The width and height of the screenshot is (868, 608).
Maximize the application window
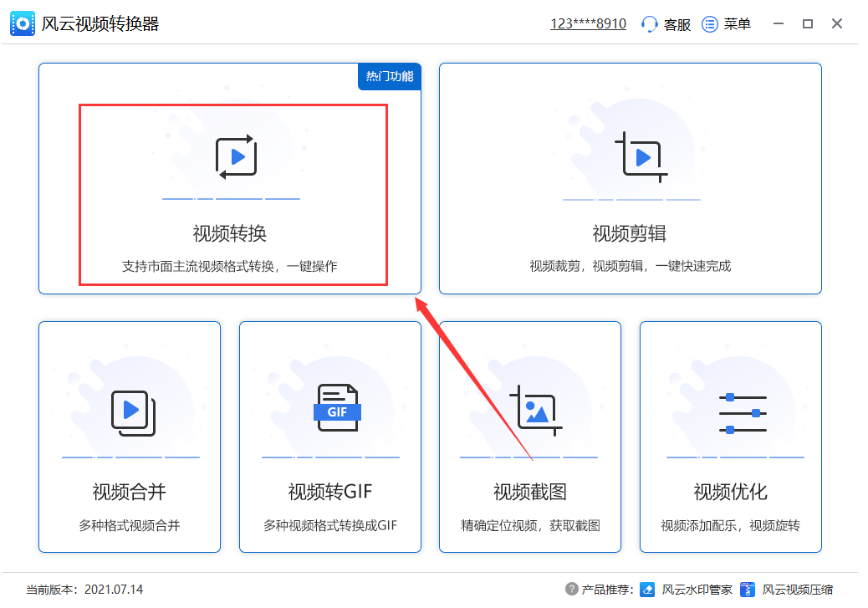(807, 24)
